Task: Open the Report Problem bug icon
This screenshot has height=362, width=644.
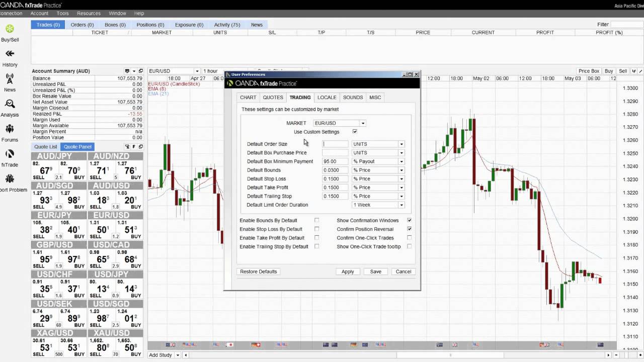Action: (x=10, y=179)
